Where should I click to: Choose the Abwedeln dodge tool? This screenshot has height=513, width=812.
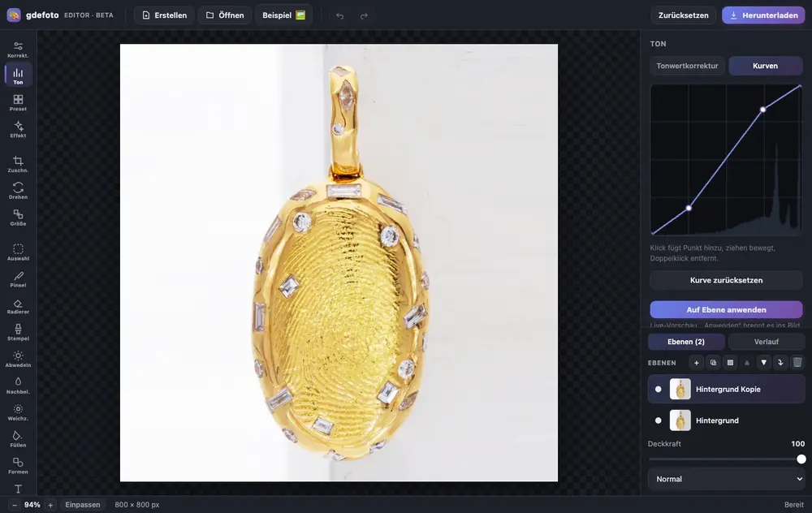tap(18, 359)
